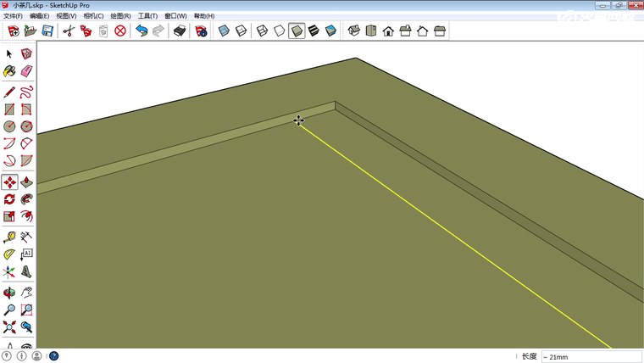Viewport: 644px width, 363px height.
Task: Toggle X-ray face style
Action: 224,31
